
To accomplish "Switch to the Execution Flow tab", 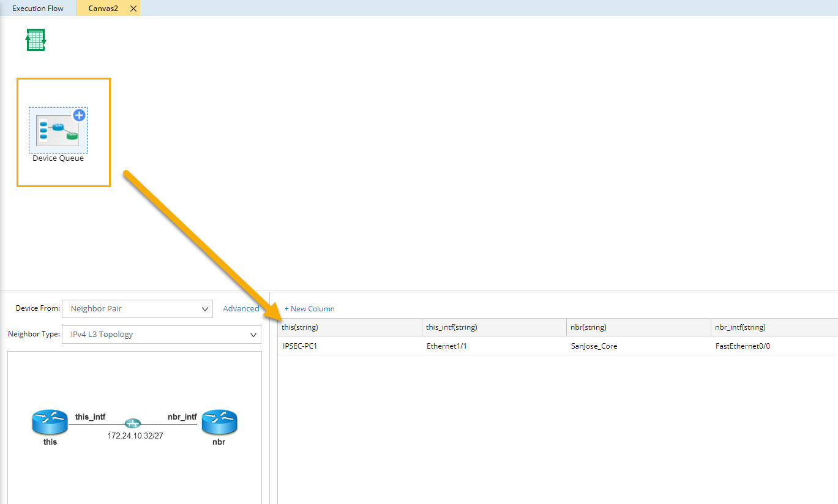I will 38,9.
